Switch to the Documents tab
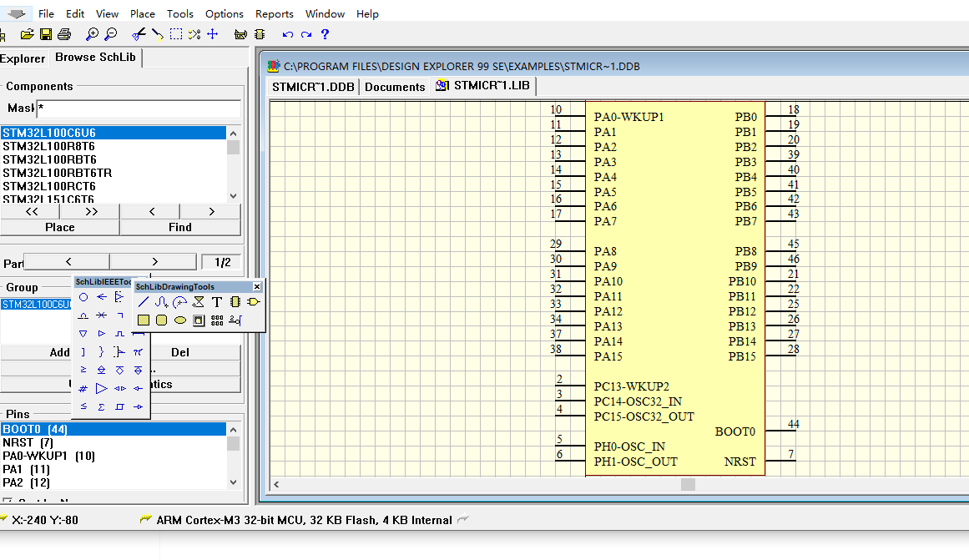This screenshot has height=560, width=969. coord(395,87)
